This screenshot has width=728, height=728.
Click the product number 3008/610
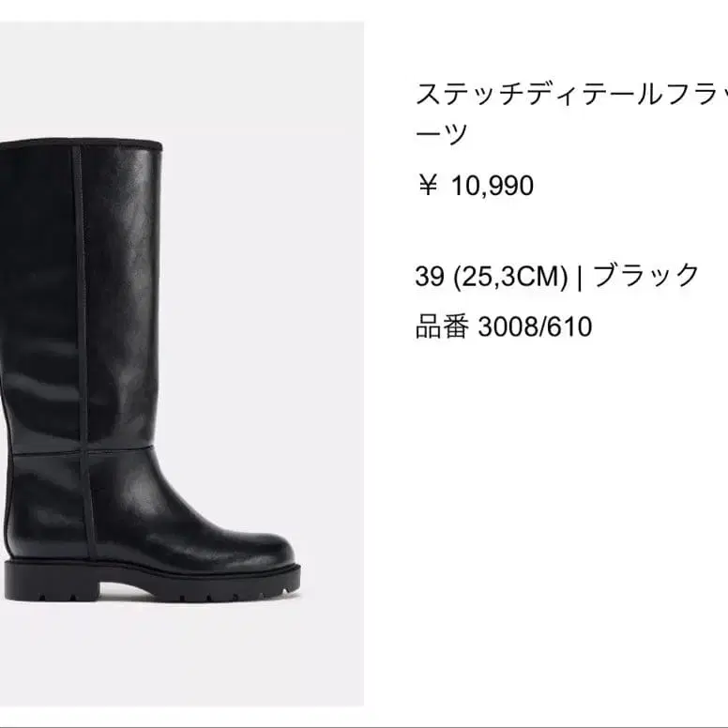535,326
